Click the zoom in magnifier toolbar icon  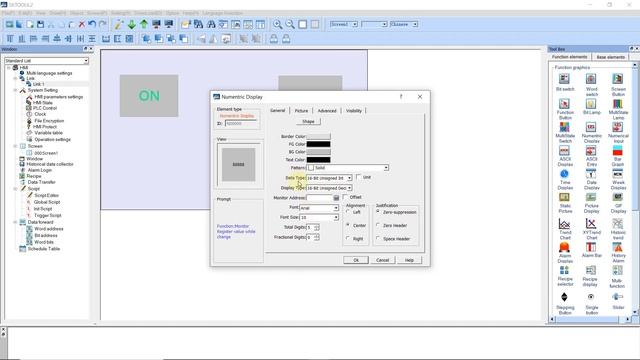(x=278, y=24)
